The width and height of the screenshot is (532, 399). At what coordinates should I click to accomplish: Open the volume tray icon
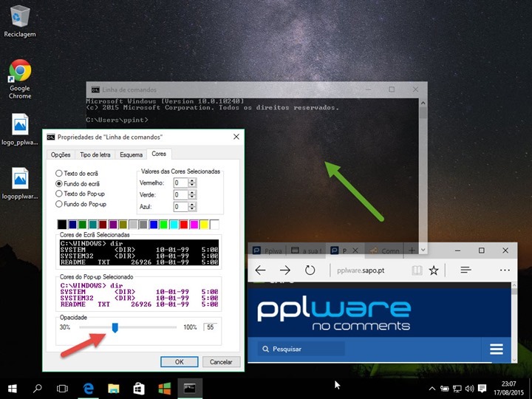[x=470, y=389]
